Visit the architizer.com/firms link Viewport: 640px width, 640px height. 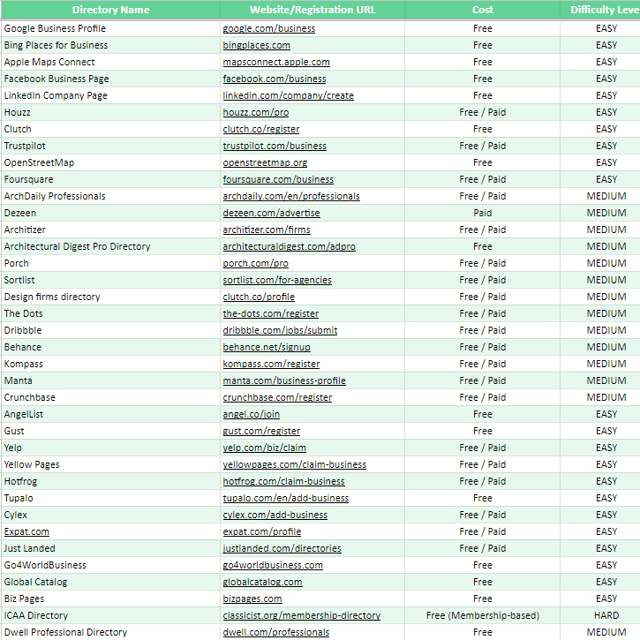[267, 229]
